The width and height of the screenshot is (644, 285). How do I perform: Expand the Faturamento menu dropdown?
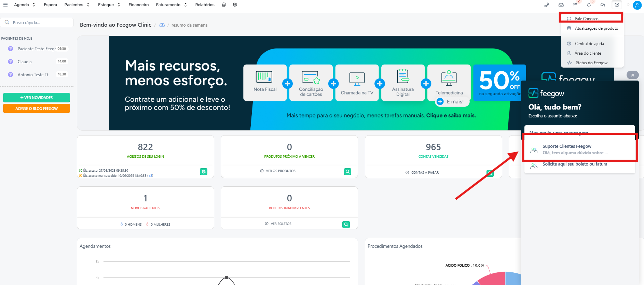point(172,5)
